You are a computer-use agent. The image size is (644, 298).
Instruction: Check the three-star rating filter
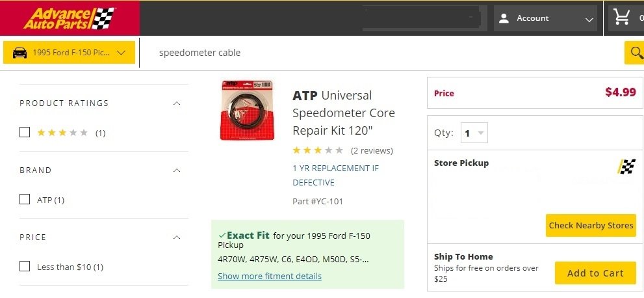[x=25, y=133]
